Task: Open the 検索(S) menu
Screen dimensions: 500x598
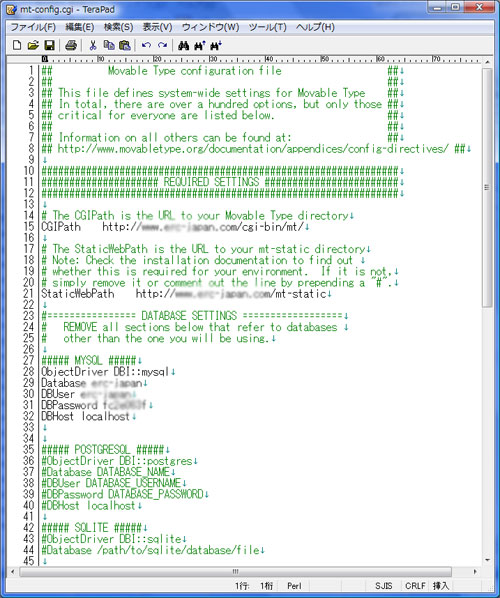Action: click(x=119, y=27)
